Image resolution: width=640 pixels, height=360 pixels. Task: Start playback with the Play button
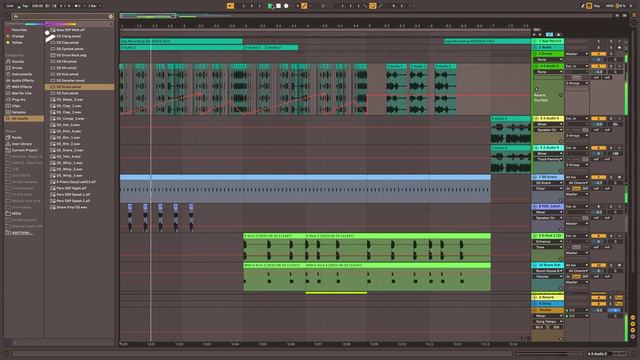point(270,6)
